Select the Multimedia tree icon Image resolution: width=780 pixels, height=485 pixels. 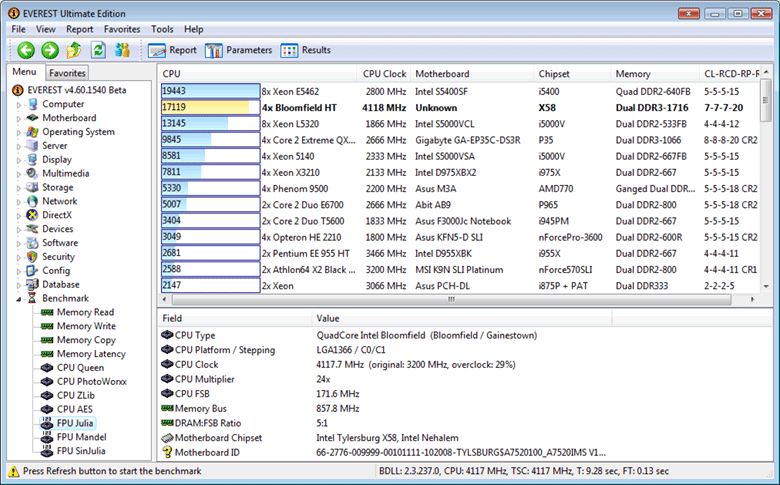(32, 174)
